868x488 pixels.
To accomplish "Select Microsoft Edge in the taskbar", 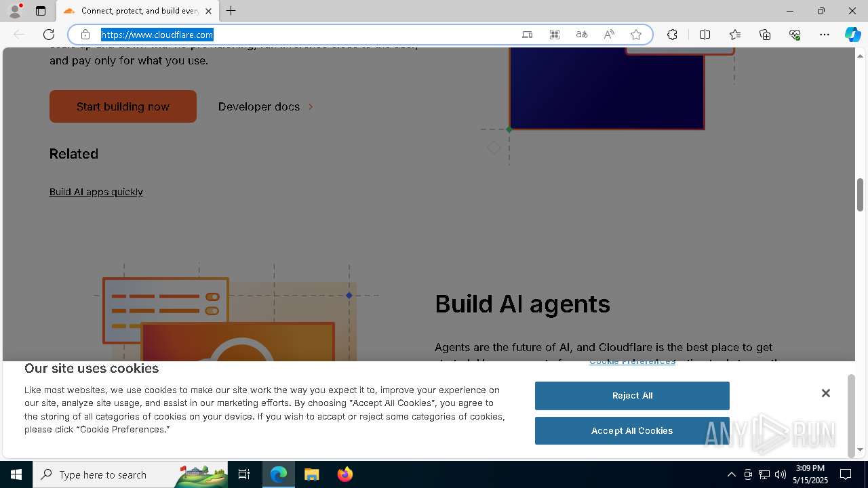I will [279, 474].
